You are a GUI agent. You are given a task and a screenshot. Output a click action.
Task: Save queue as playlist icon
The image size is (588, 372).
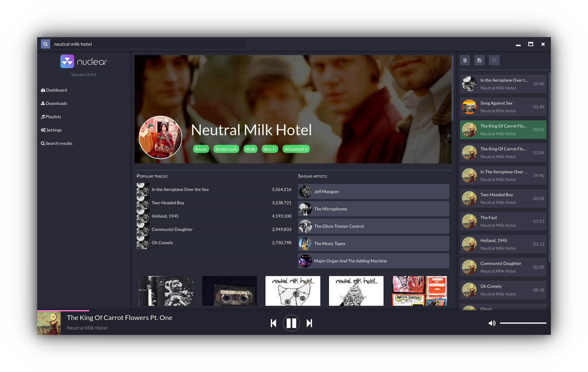[x=479, y=60]
